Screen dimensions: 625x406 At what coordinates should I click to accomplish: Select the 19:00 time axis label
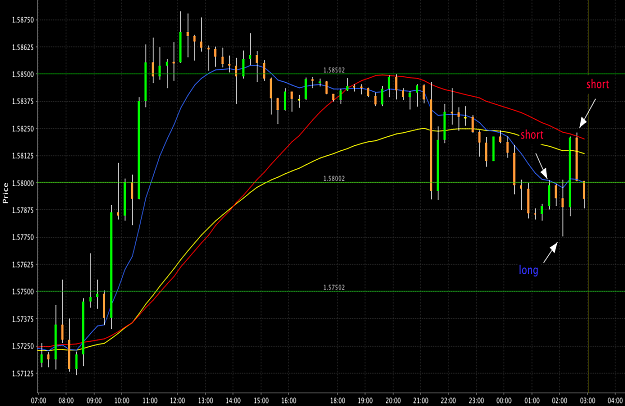click(365, 400)
